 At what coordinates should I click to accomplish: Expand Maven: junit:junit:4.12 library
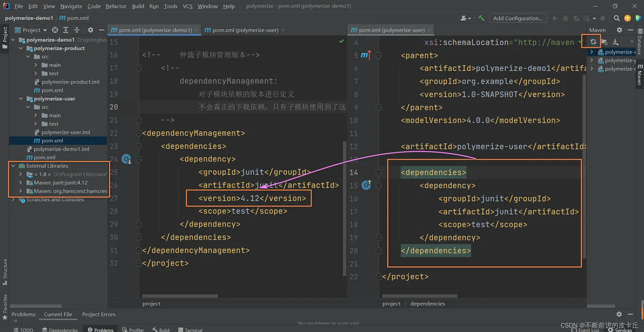pyautogui.click(x=21, y=182)
